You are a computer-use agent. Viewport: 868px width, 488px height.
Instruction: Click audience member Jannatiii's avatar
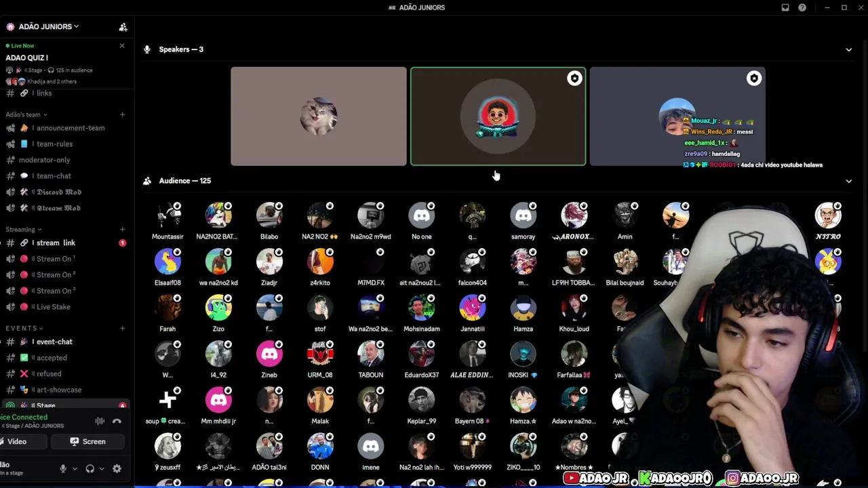pyautogui.click(x=473, y=308)
